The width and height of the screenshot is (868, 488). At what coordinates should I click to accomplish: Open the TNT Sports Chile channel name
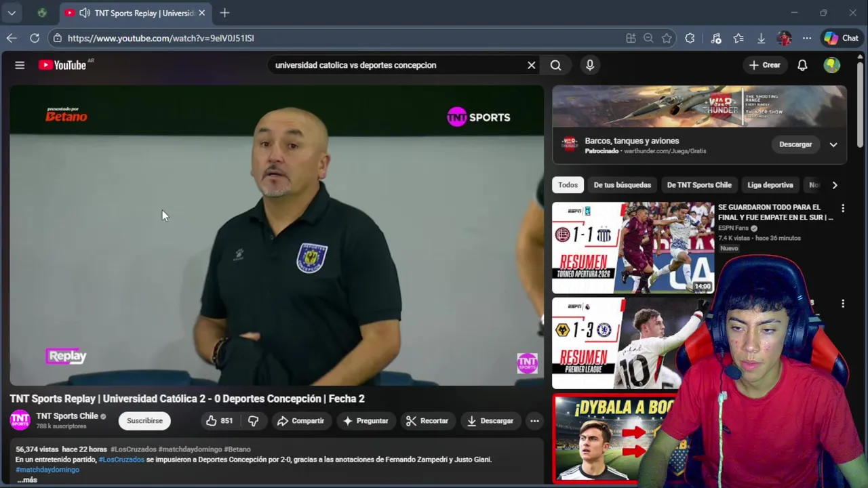pyautogui.click(x=67, y=416)
